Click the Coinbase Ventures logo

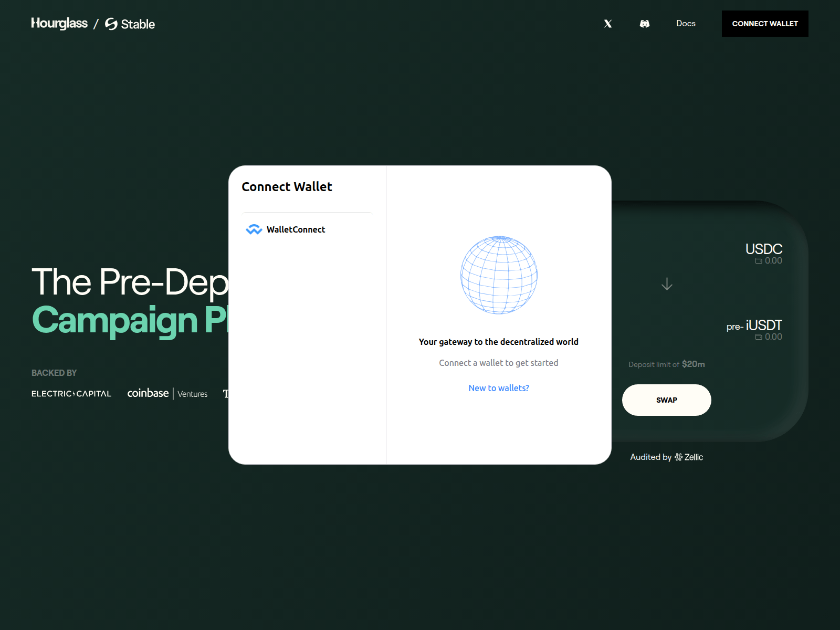(x=167, y=393)
